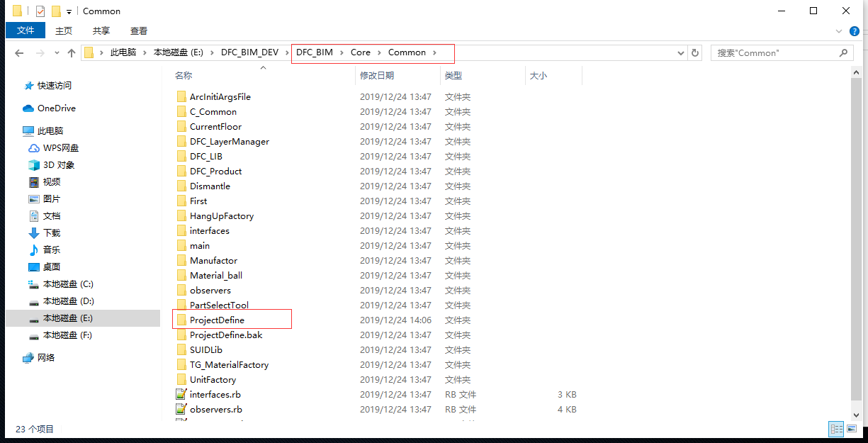Select the ProjectDefine folder
The height and width of the screenshot is (443, 868).
[217, 320]
